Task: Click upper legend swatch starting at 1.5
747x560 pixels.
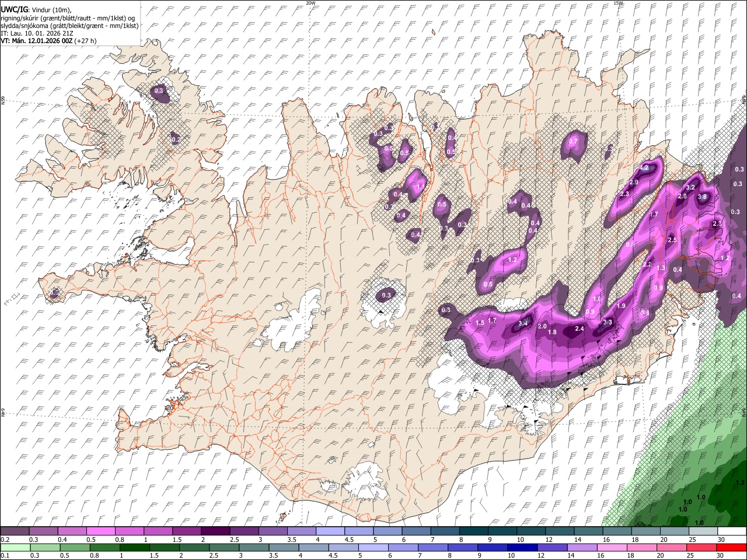Action: 186,531
